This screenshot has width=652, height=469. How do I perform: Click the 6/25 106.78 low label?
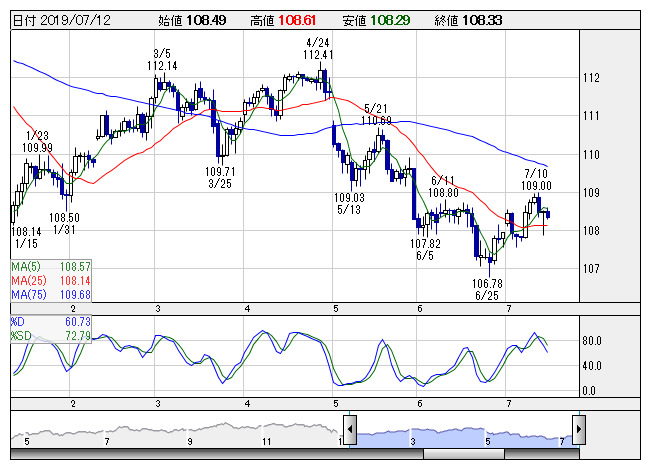pos(487,289)
